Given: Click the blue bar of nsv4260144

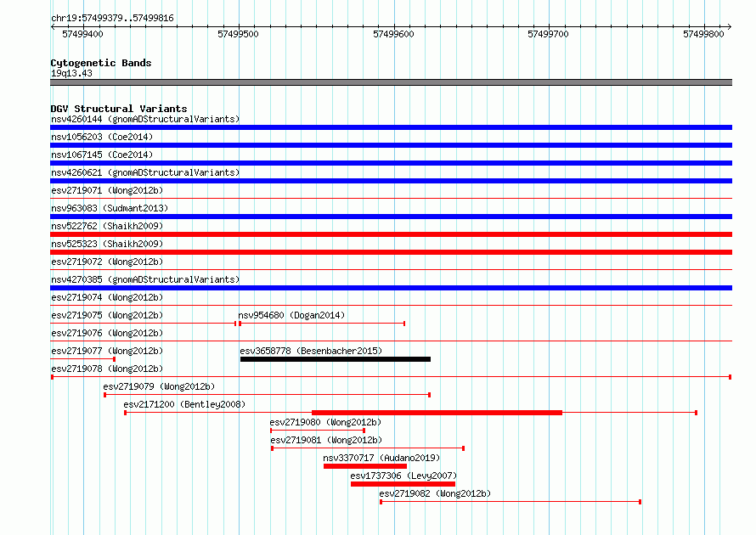Looking at the screenshot, I should click(x=391, y=127).
